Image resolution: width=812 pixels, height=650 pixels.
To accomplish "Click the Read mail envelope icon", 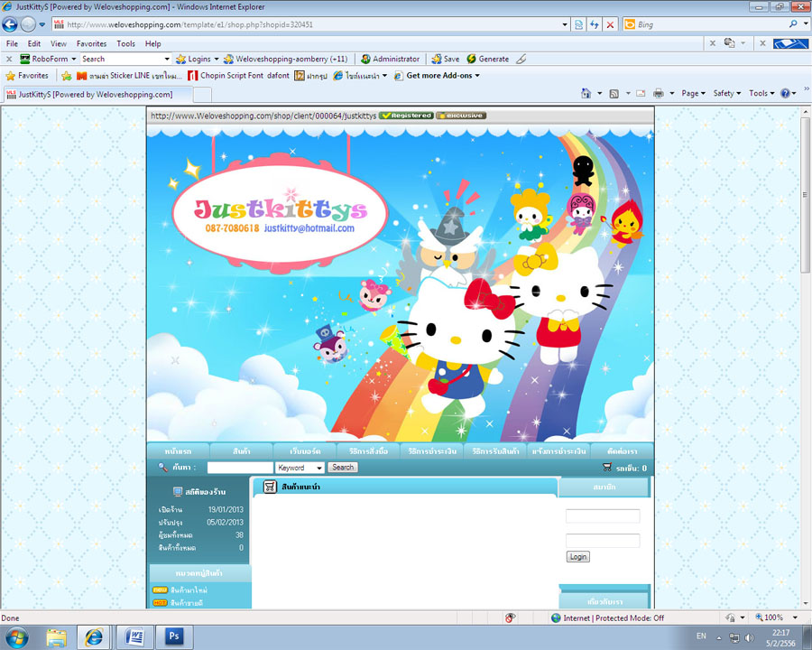I will (641, 93).
